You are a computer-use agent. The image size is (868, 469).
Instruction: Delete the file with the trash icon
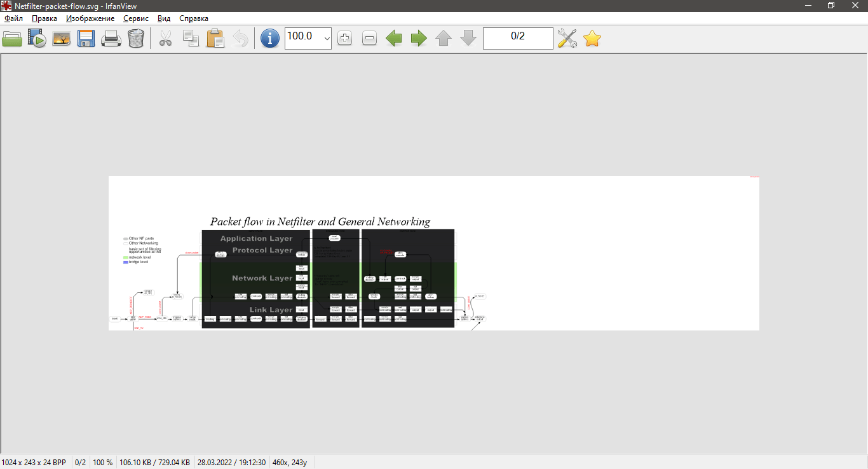point(136,39)
